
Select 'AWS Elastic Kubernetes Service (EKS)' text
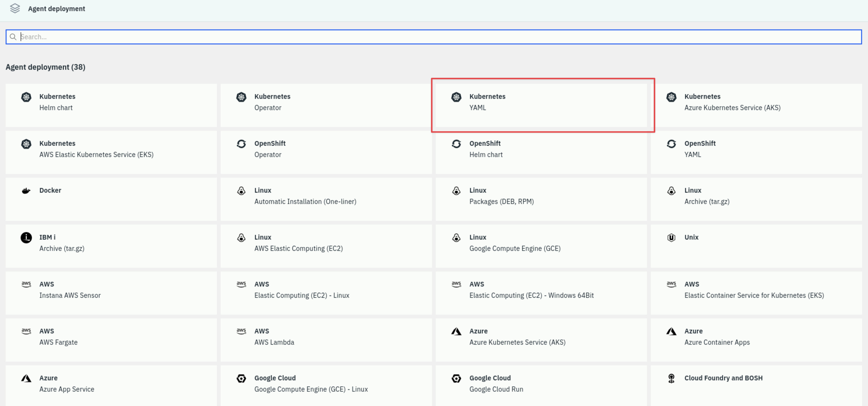coord(96,154)
